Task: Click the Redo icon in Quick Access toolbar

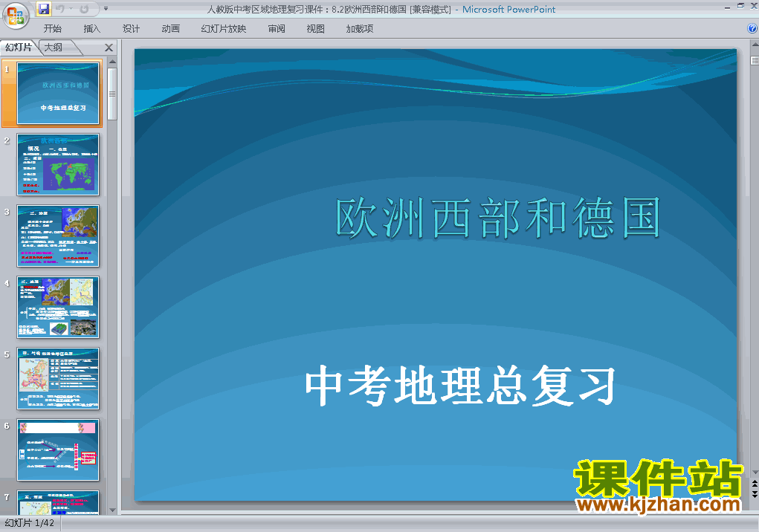Action: coord(84,9)
